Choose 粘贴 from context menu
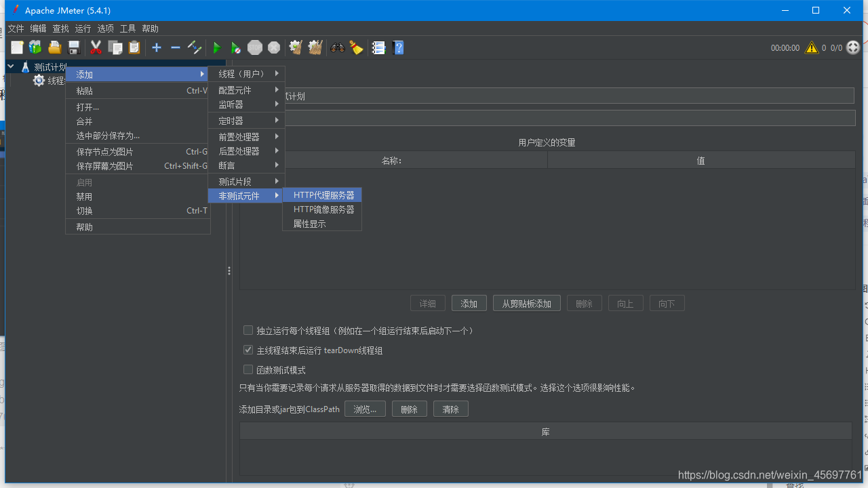This screenshot has width=868, height=488. [x=138, y=91]
